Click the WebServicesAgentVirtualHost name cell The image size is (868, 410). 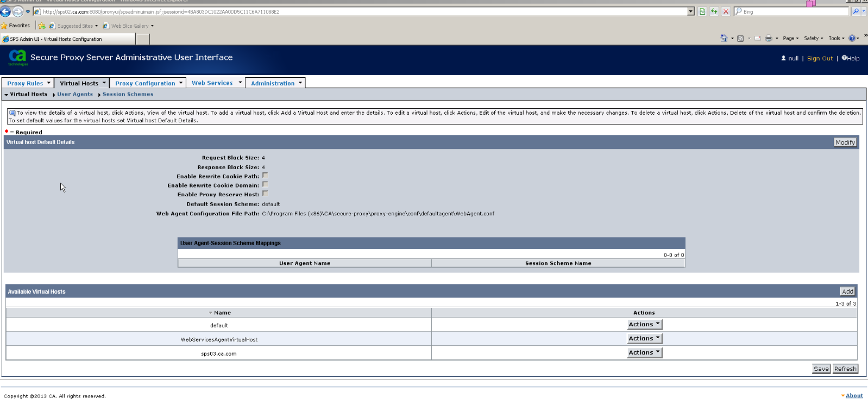219,339
